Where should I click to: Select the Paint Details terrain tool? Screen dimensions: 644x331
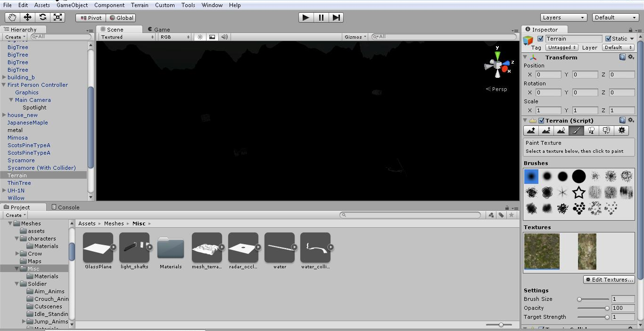(x=606, y=131)
